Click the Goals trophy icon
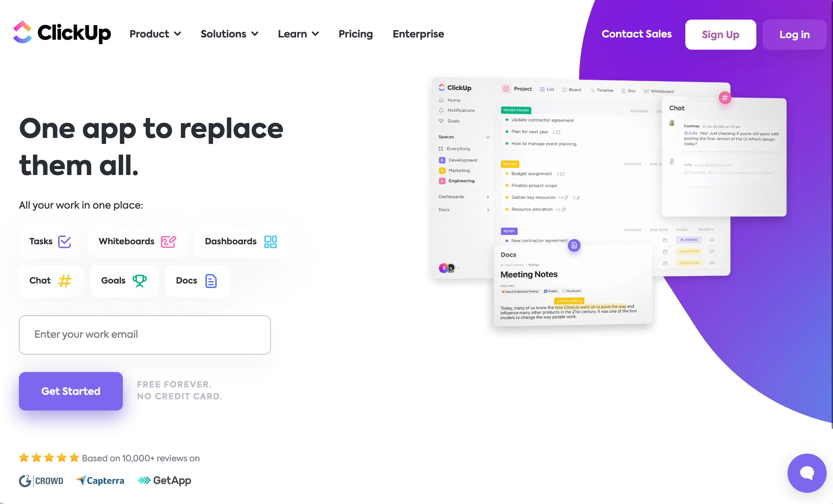Image resolution: width=833 pixels, height=504 pixels. [139, 280]
